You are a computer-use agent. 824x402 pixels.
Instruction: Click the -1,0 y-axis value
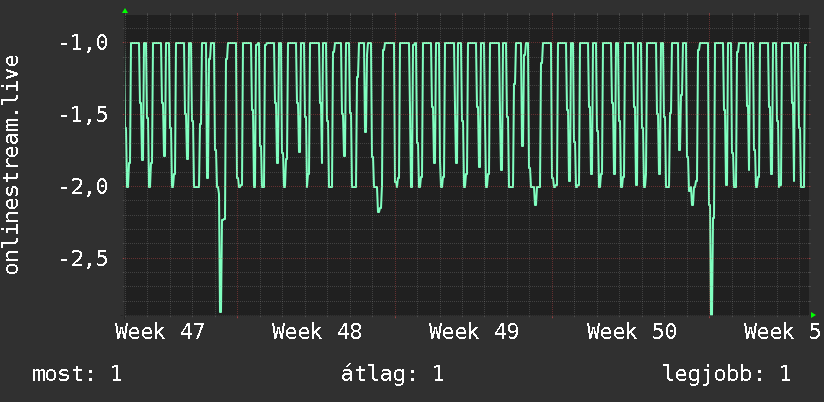(x=84, y=43)
